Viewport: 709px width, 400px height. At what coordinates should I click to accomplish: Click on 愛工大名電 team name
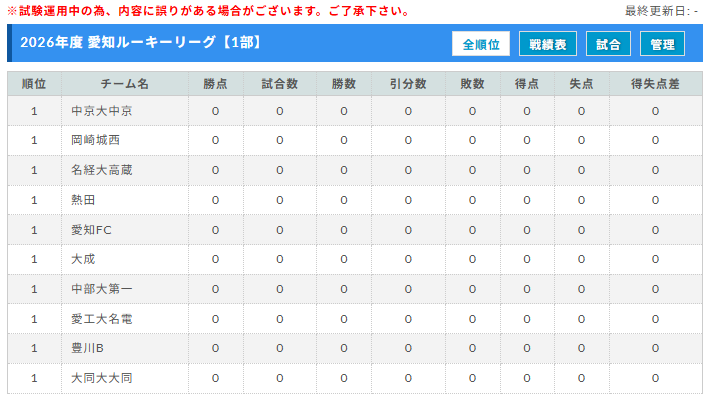102,319
